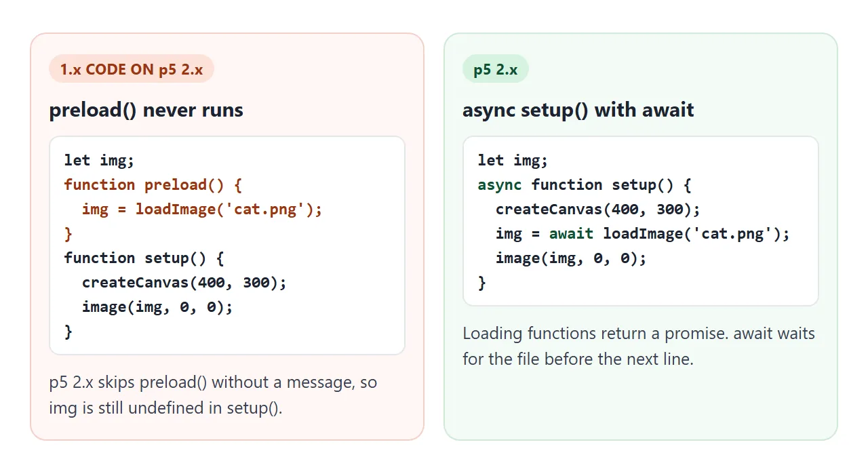
Task: Click the '1.x CODE ON p5 2.x' badge
Action: (x=132, y=69)
